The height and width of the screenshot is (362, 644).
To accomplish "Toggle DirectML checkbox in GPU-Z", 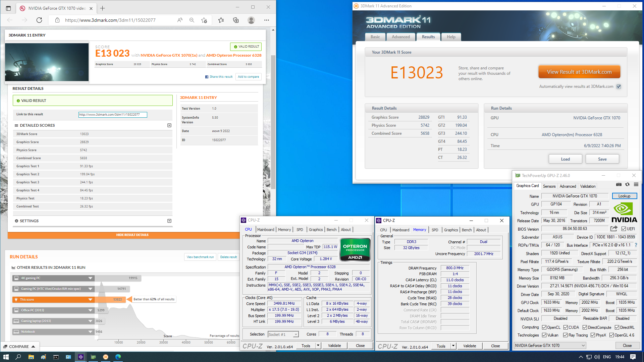I will [x=617, y=327].
